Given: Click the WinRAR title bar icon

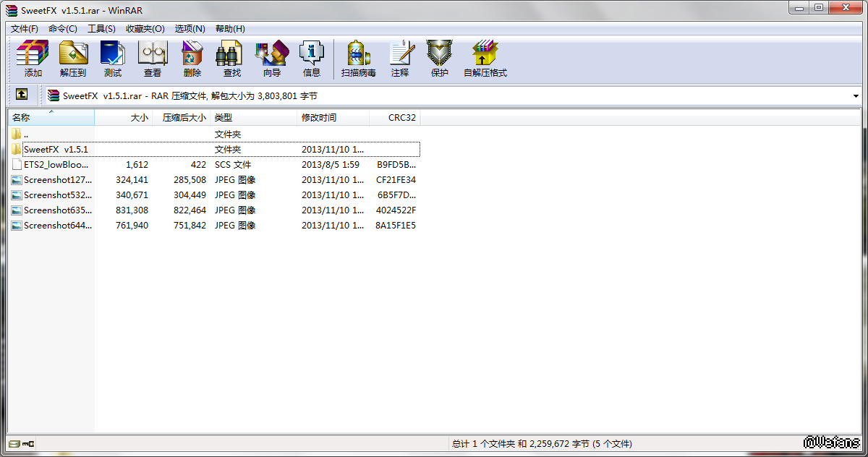Looking at the screenshot, I should tap(10, 10).
